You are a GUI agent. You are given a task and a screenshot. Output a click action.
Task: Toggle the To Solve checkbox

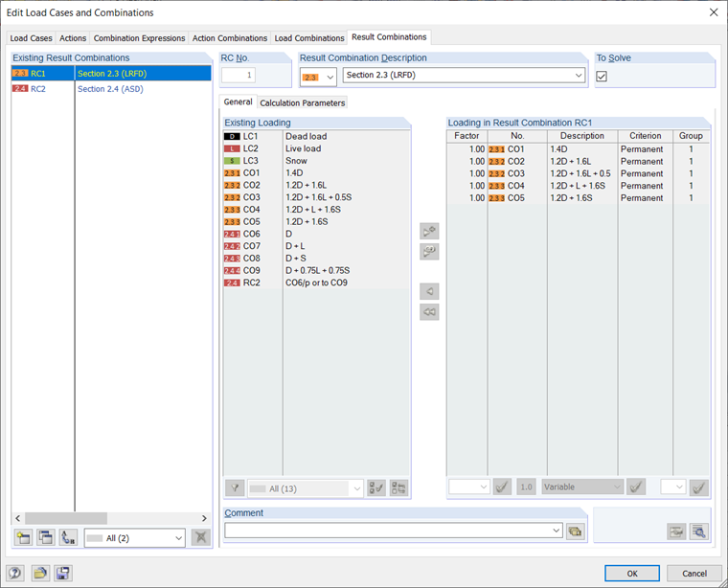602,76
